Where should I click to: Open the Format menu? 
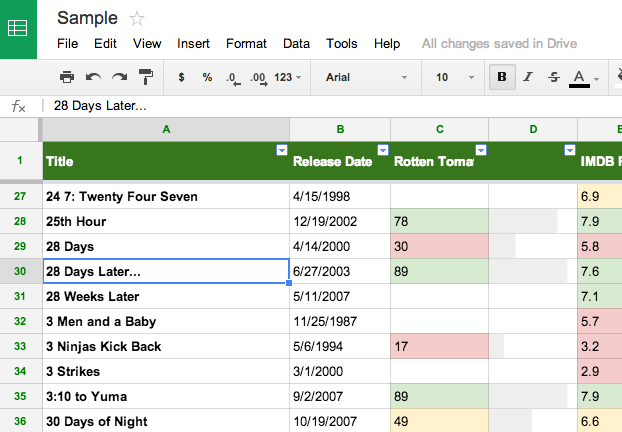point(246,44)
